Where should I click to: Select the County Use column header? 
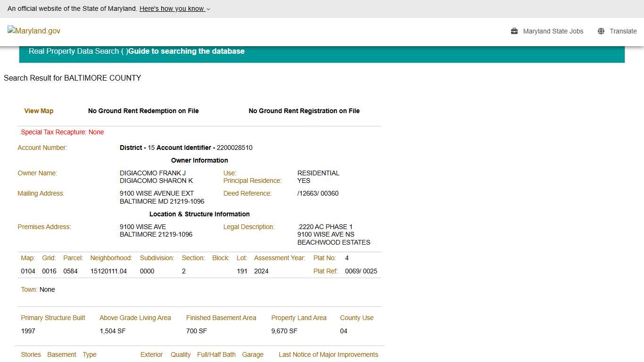(356, 318)
